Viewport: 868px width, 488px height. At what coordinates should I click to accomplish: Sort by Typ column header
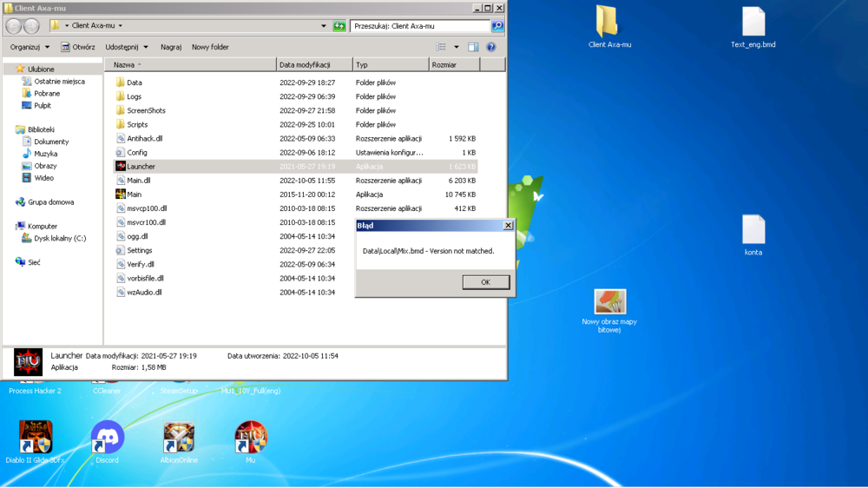click(391, 65)
